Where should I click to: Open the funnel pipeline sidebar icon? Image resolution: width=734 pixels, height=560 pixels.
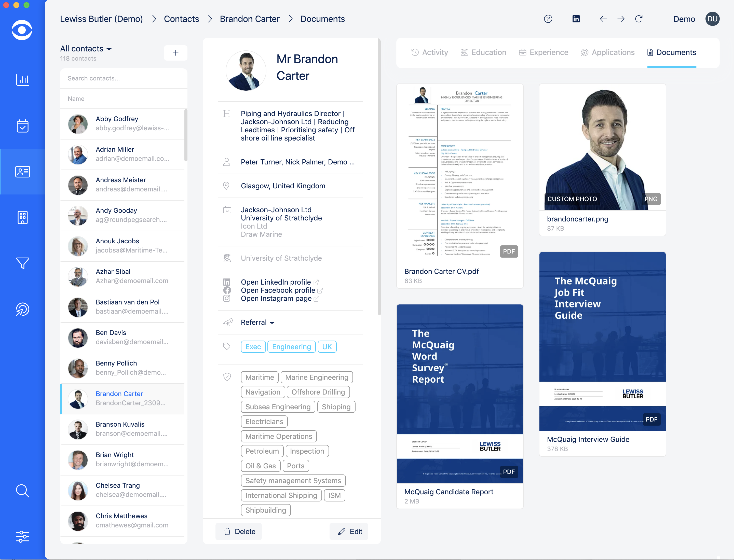[x=22, y=263]
